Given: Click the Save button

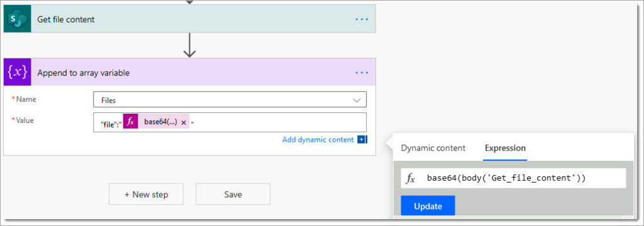Looking at the screenshot, I should pyautogui.click(x=233, y=194).
